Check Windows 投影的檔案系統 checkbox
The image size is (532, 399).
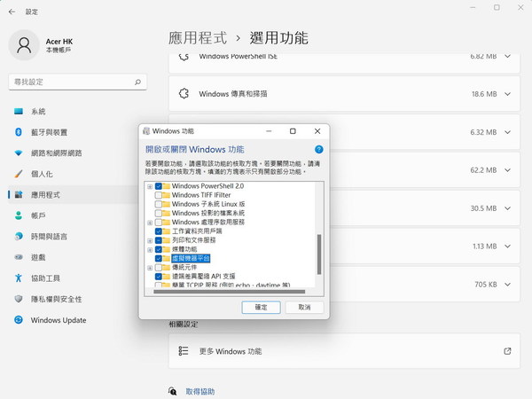coord(159,213)
